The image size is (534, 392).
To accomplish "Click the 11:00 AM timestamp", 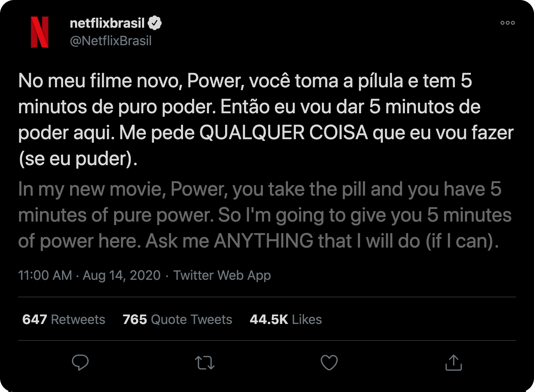I will coord(45,275).
